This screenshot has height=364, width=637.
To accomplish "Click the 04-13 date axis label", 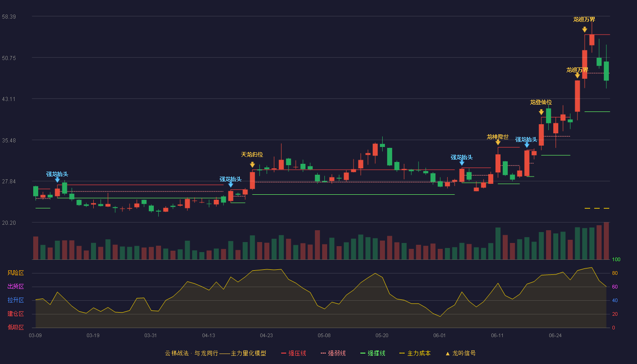I will [x=208, y=335].
